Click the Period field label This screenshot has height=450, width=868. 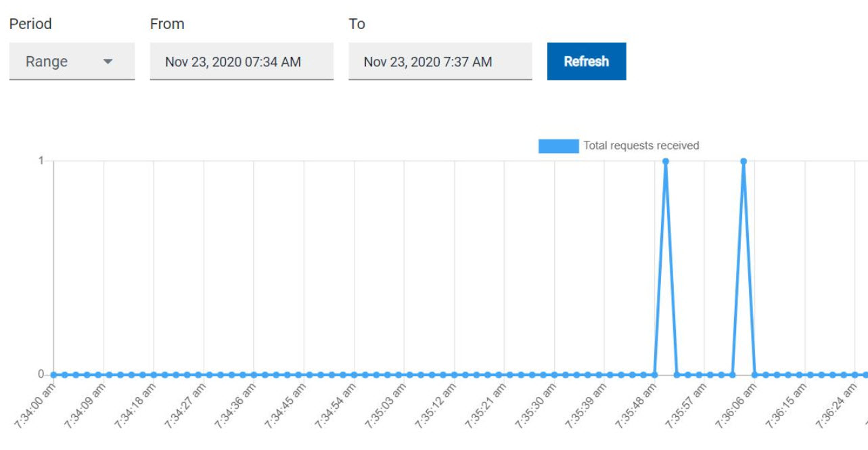pyautogui.click(x=30, y=24)
